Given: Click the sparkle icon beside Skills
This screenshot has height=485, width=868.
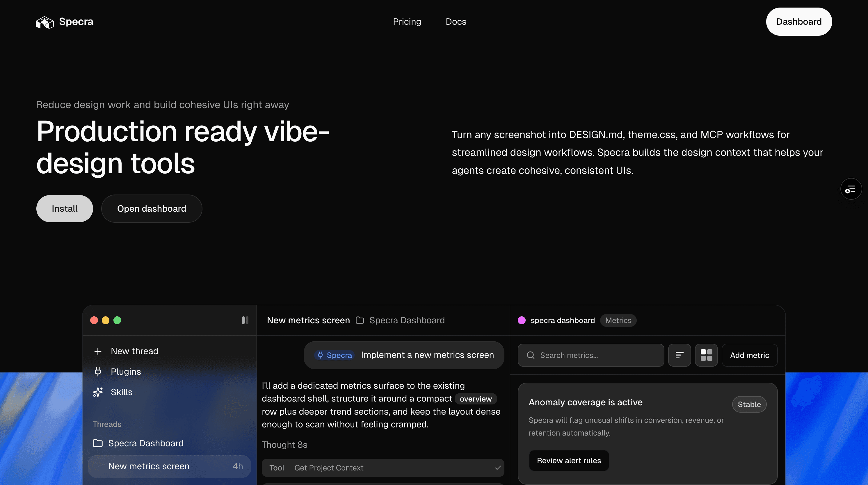Looking at the screenshot, I should (98, 392).
